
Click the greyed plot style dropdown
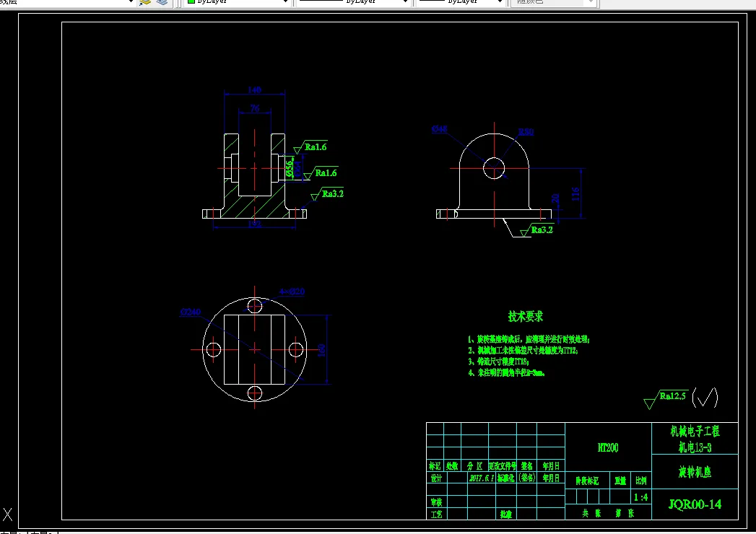coord(555,2)
